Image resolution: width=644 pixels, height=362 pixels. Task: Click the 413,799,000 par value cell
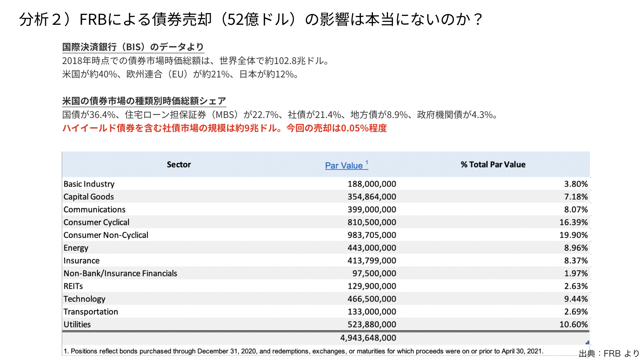point(372,260)
